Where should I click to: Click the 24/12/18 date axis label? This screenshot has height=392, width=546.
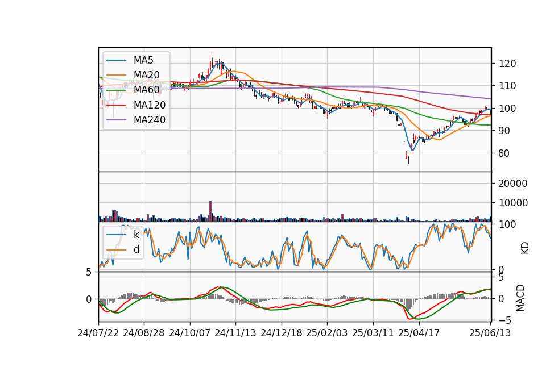282,333
